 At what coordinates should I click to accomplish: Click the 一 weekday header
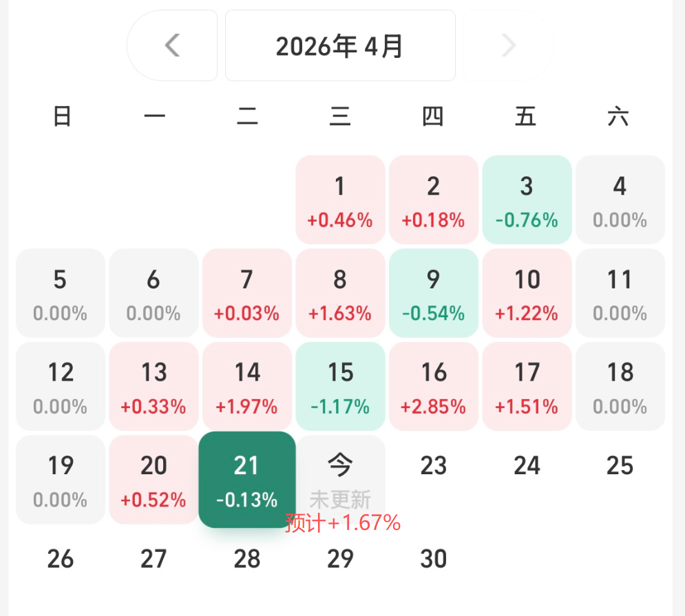155,116
